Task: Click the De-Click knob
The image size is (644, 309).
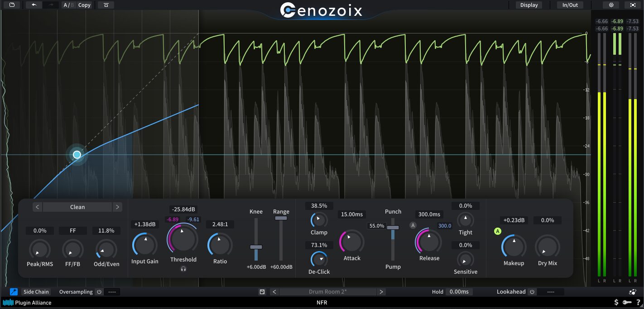Action: 319,259
